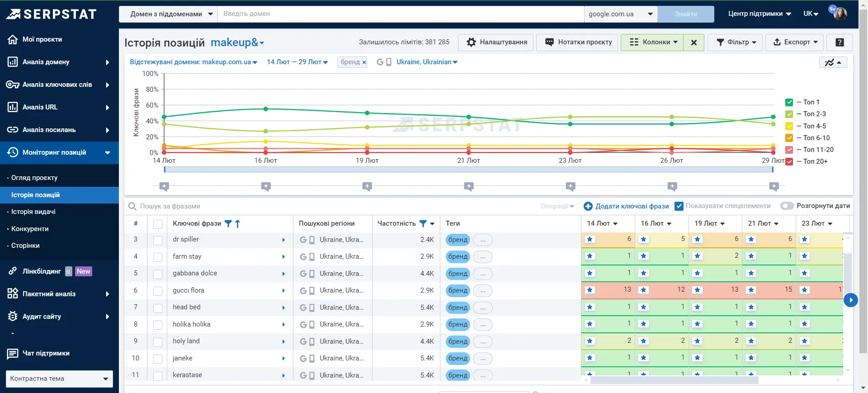Open the Фільтр dropdown
868x393 pixels.
point(735,42)
